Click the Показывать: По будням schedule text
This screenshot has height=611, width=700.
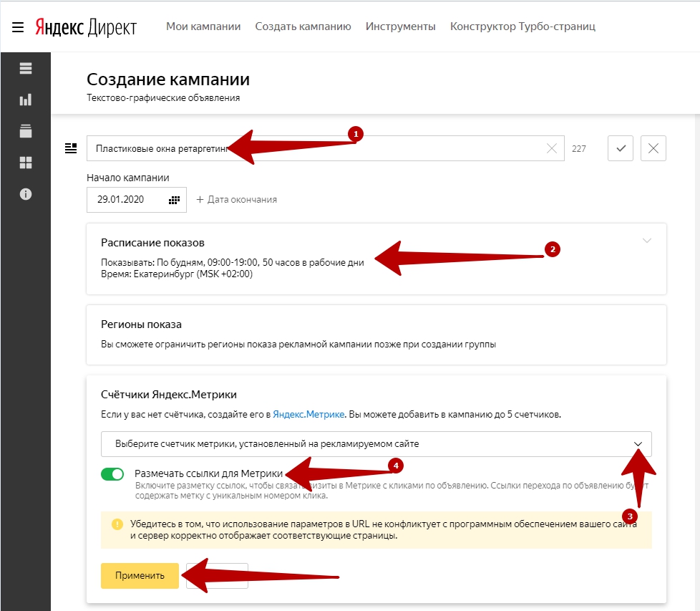[x=232, y=263]
